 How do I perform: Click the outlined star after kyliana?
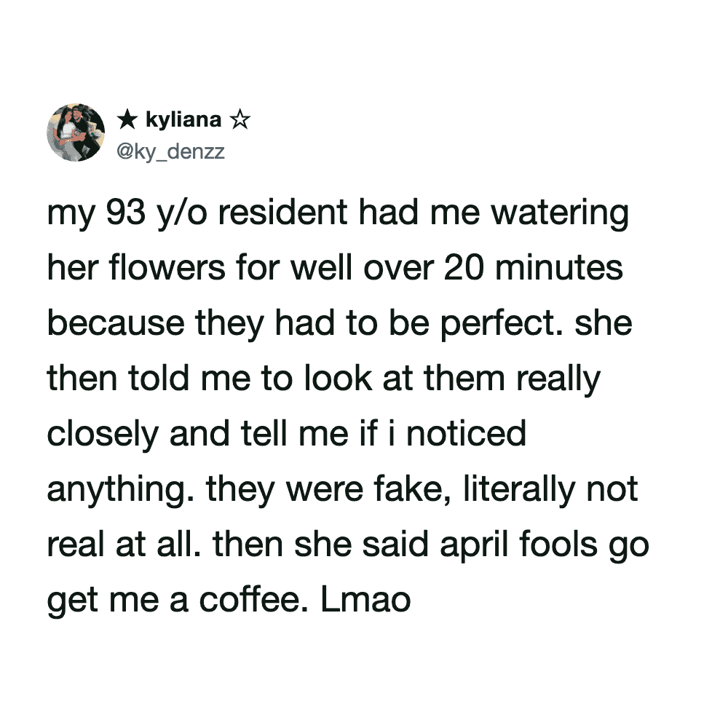tap(240, 119)
